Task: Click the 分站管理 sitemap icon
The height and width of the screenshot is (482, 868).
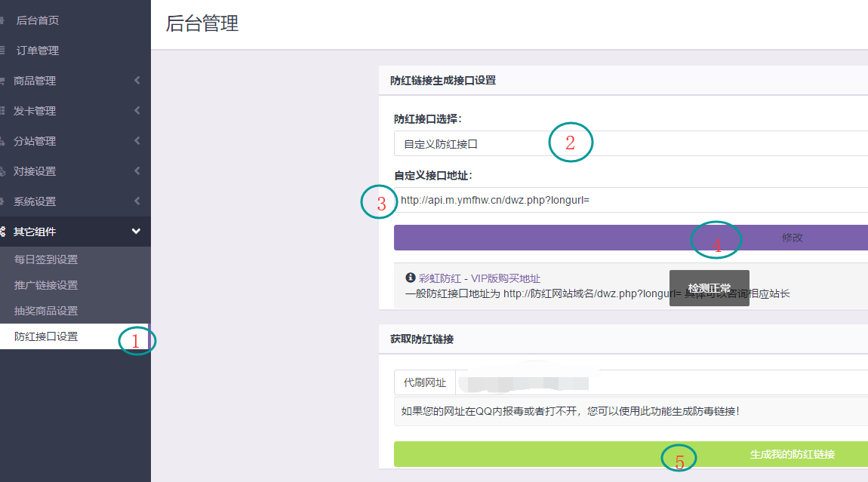Action: [x=3, y=141]
